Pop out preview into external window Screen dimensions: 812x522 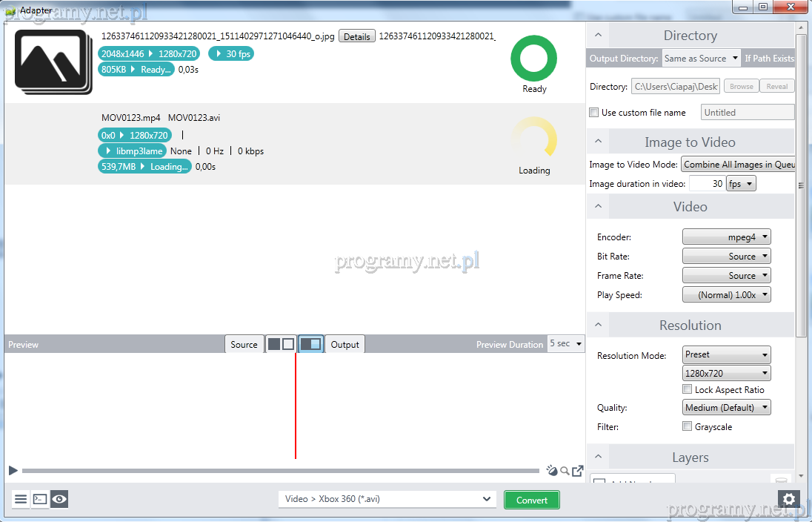click(x=578, y=471)
